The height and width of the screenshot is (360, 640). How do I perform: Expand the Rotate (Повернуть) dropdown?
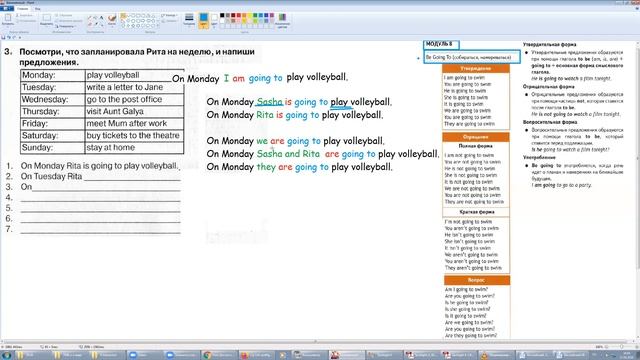66,26
